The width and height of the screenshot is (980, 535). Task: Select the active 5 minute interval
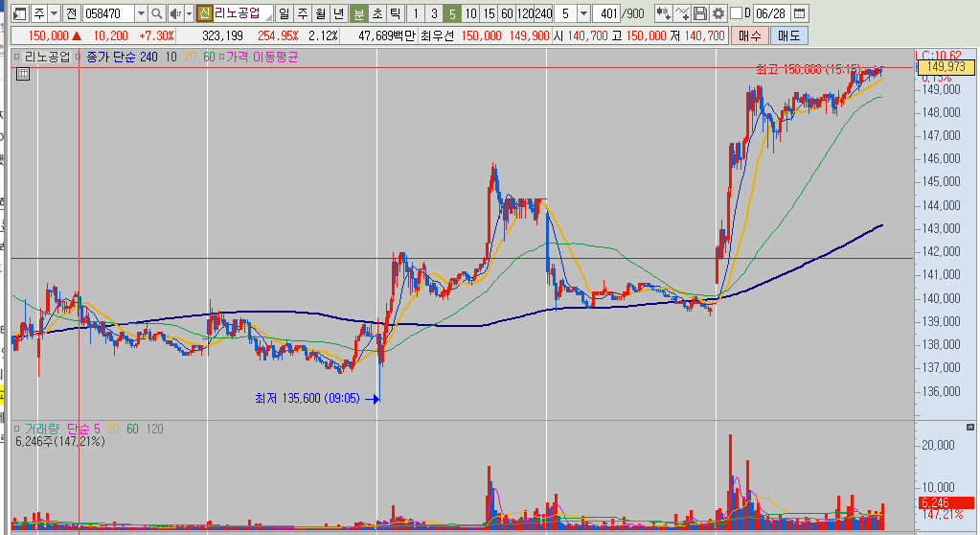coord(452,13)
